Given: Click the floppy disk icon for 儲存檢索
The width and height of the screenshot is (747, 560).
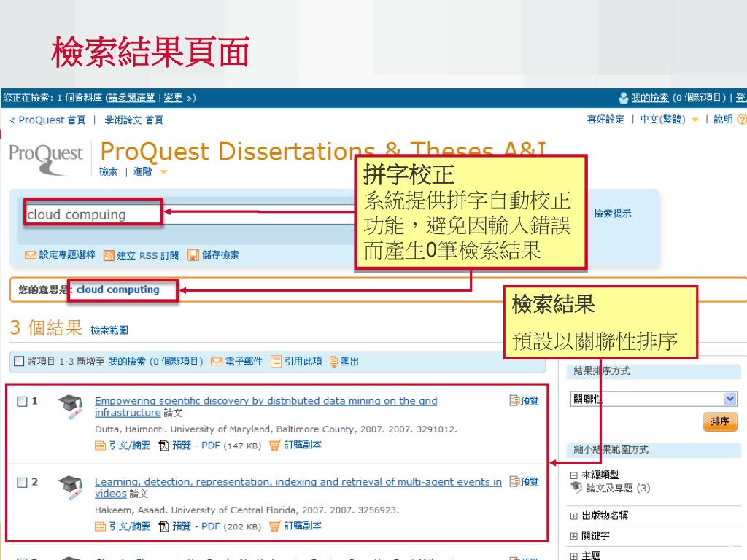Looking at the screenshot, I should [193, 255].
